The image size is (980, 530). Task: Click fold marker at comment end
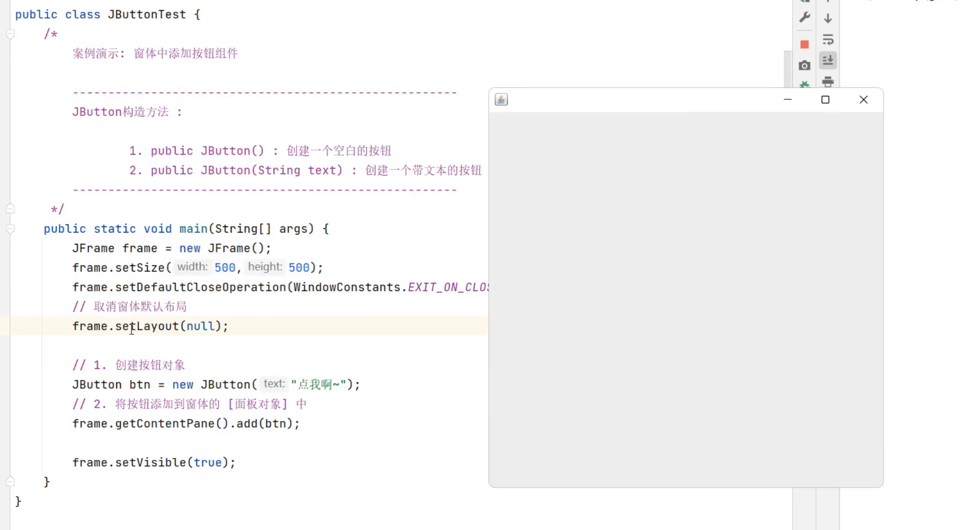(10, 209)
